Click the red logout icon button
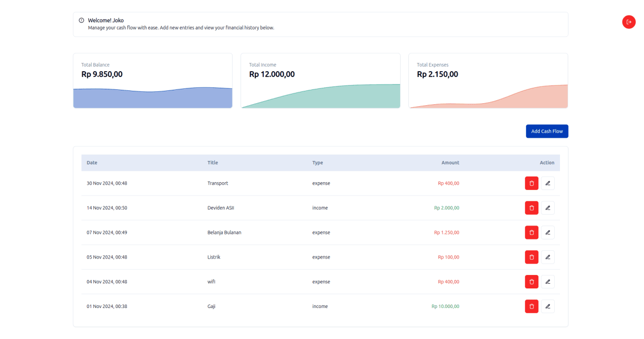This screenshot has width=644, height=339. click(x=629, y=22)
